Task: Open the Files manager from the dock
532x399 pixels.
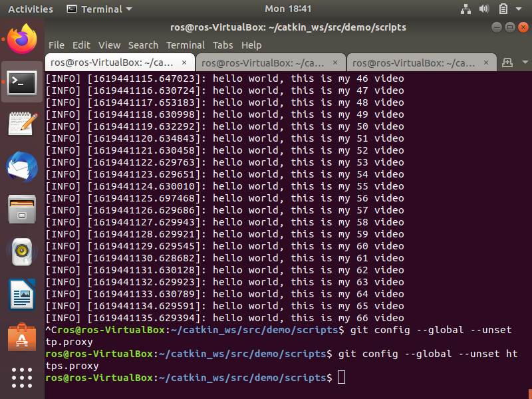Action: coord(22,209)
